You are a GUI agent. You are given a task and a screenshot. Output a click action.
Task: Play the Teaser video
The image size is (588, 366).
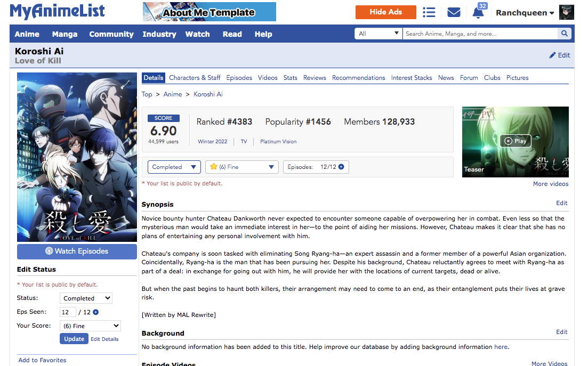(x=515, y=141)
